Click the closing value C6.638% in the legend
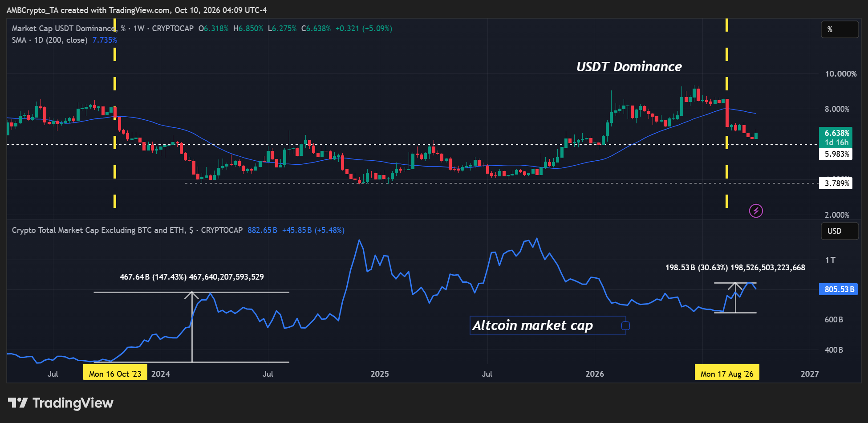Screen dimensions: 868x423 (x=316, y=28)
